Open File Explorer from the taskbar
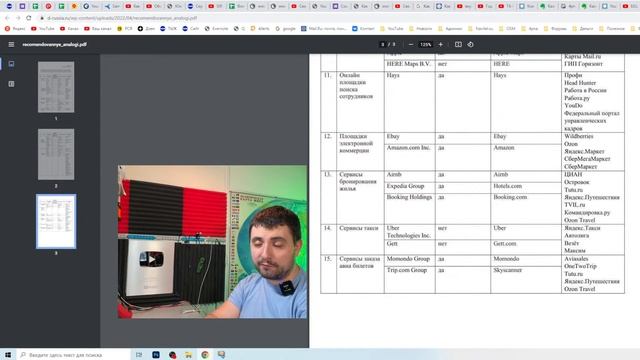 189,355
